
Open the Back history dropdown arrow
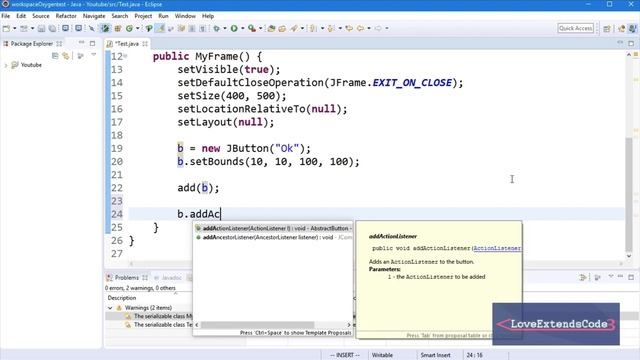coord(369,28)
